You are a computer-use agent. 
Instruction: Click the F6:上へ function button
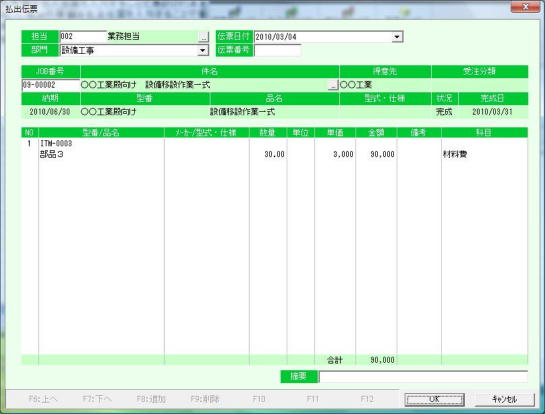(43, 399)
